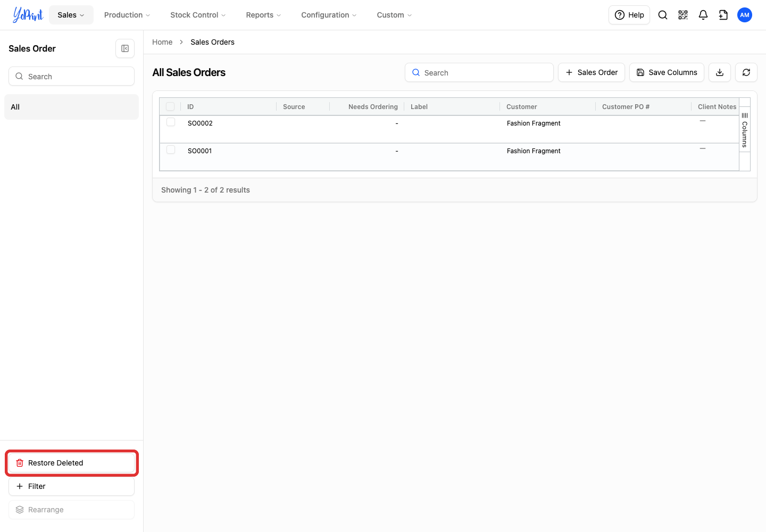Open the notifications bell icon
Screen dimensions: 766x532
(703, 15)
